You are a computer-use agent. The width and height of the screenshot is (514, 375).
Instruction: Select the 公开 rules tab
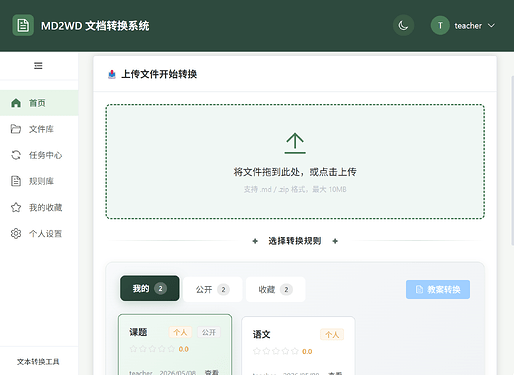pyautogui.click(x=212, y=289)
